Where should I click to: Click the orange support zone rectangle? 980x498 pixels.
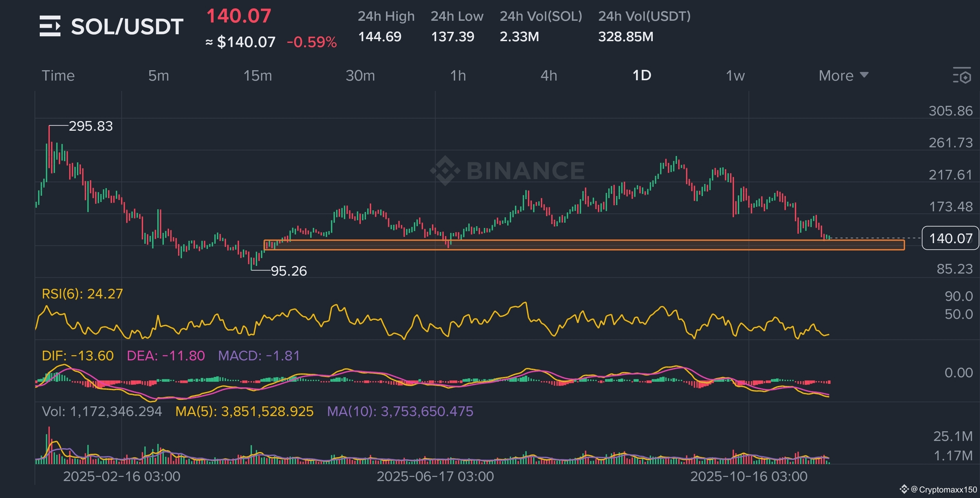pos(584,245)
